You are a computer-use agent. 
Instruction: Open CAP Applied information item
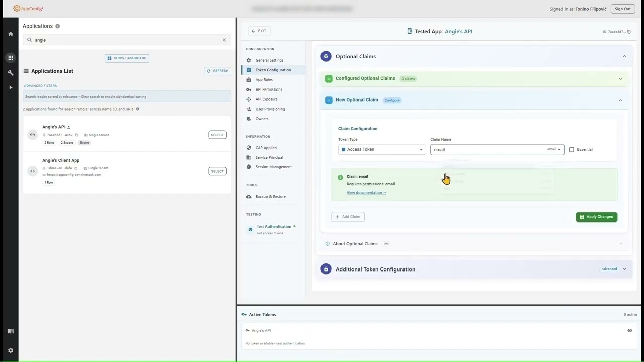[266, 148]
